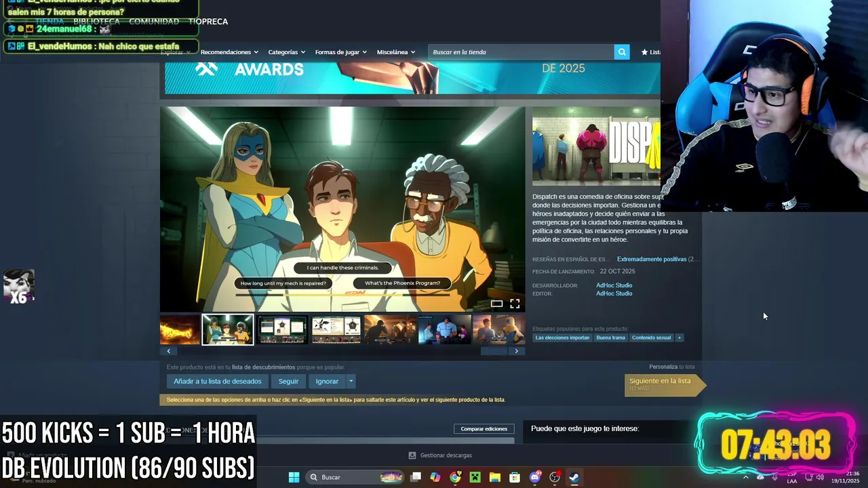
Task: Expand the Categorías dropdown
Action: coord(286,52)
